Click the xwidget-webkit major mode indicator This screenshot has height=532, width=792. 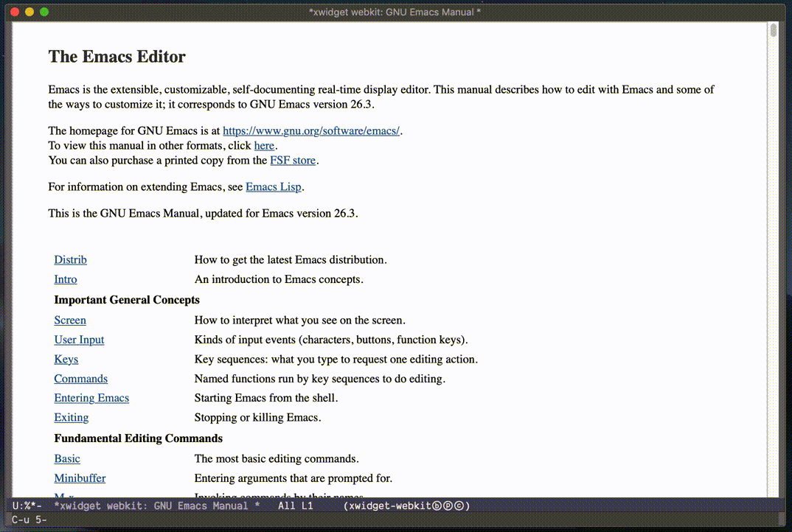pyautogui.click(x=406, y=505)
